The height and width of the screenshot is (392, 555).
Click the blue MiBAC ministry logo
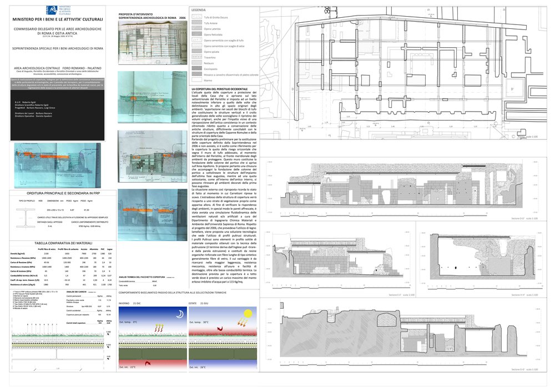52,10
